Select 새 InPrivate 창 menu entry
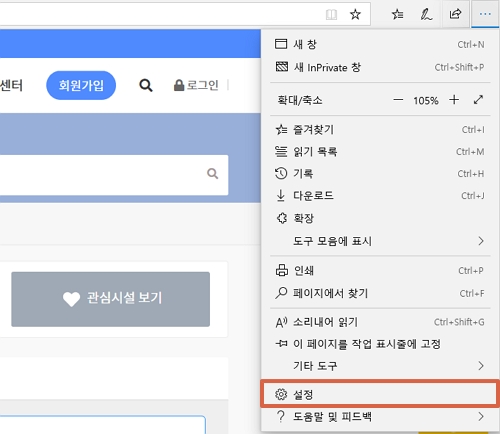500x434 pixels. pos(380,67)
